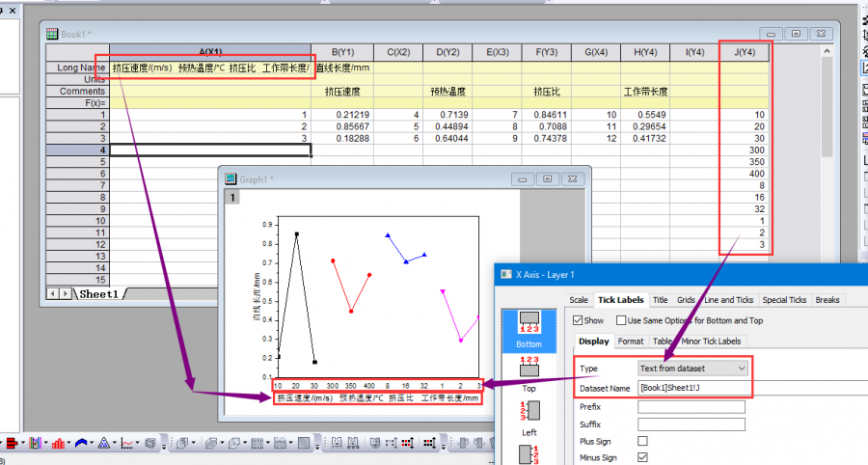Viewport: 868px width, 465px height.
Task: Click the black line plot in Graph1
Action: coord(297,299)
